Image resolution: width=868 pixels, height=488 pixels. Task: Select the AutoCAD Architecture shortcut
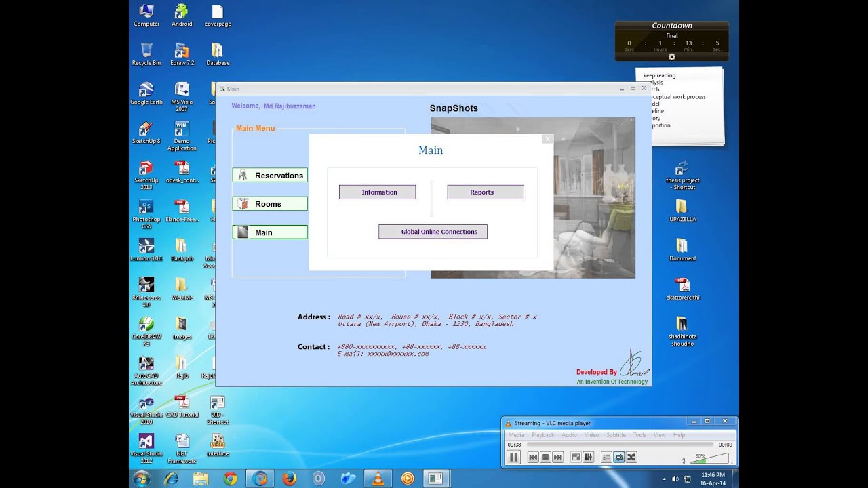pos(146,371)
